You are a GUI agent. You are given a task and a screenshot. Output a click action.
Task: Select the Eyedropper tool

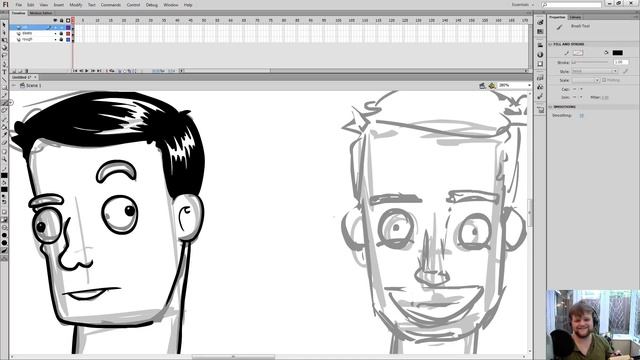[4, 134]
